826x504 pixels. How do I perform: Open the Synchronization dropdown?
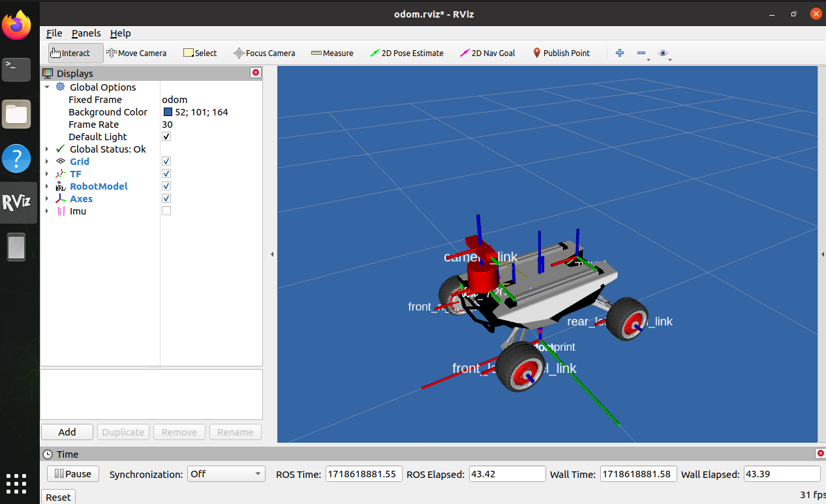click(226, 474)
